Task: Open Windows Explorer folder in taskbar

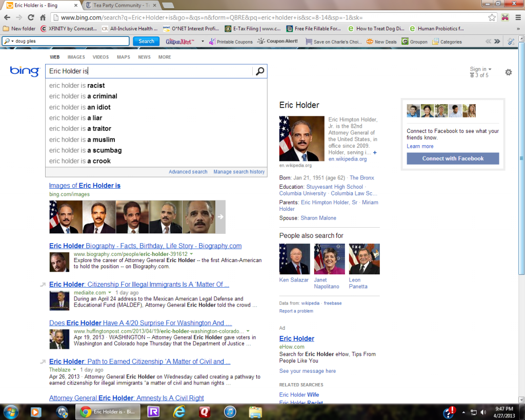Action: [x=255, y=411]
